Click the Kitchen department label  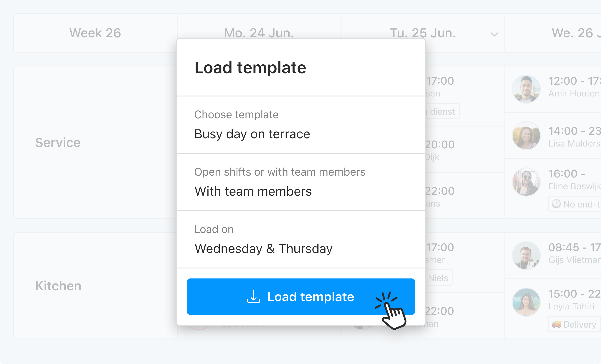pos(58,286)
